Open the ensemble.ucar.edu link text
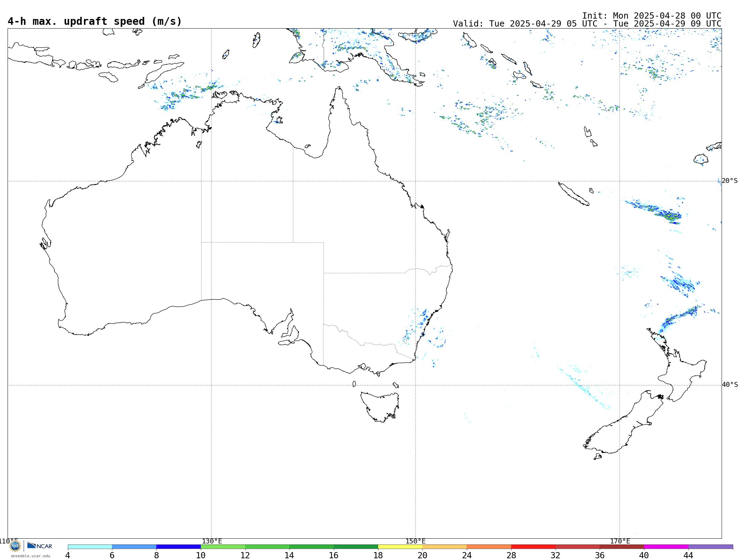The width and height of the screenshot is (744, 560). coord(31,556)
